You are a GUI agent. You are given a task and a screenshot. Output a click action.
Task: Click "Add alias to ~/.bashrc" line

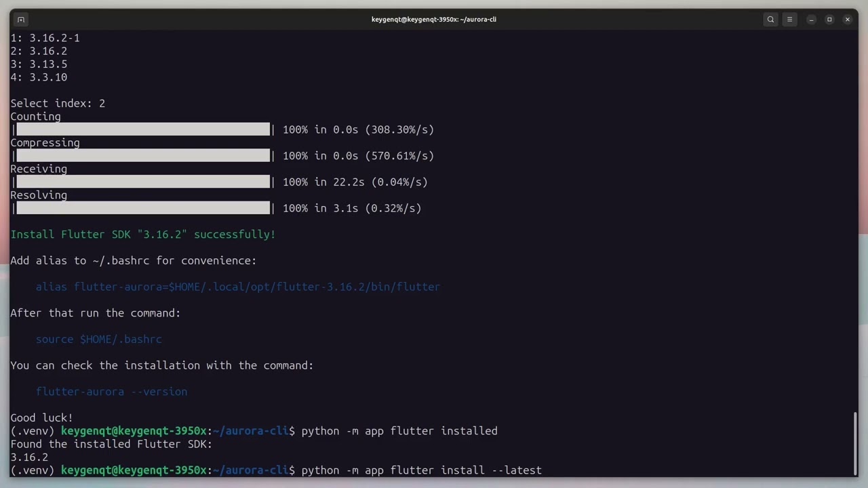tap(134, 260)
